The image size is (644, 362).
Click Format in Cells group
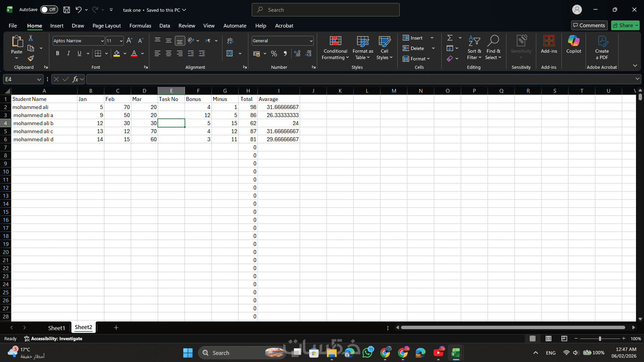pos(416,59)
